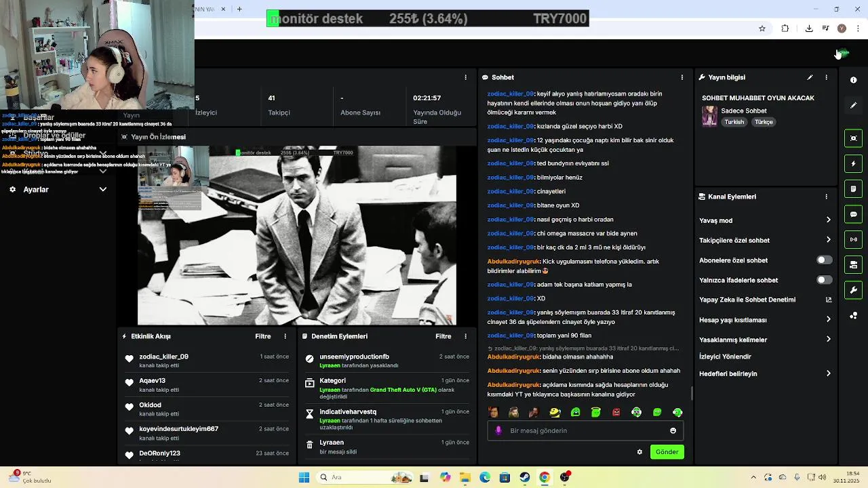This screenshot has width=868, height=488.
Task: Open the Filtre dropdown in Denetim Eylemleri
Action: tap(443, 336)
